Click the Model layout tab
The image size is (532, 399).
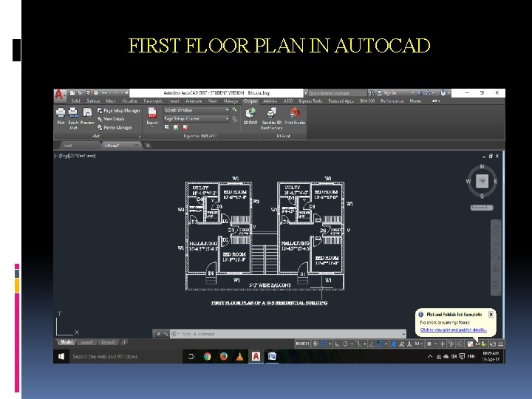66,342
